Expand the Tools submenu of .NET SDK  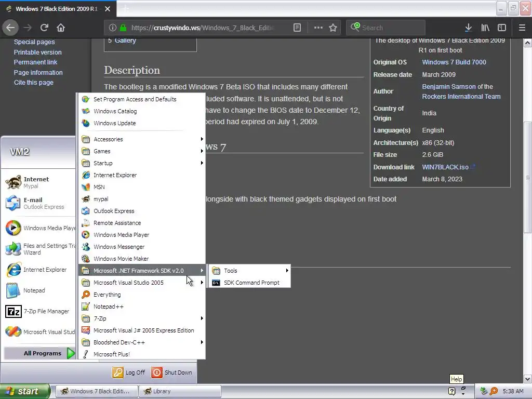pyautogui.click(x=250, y=270)
